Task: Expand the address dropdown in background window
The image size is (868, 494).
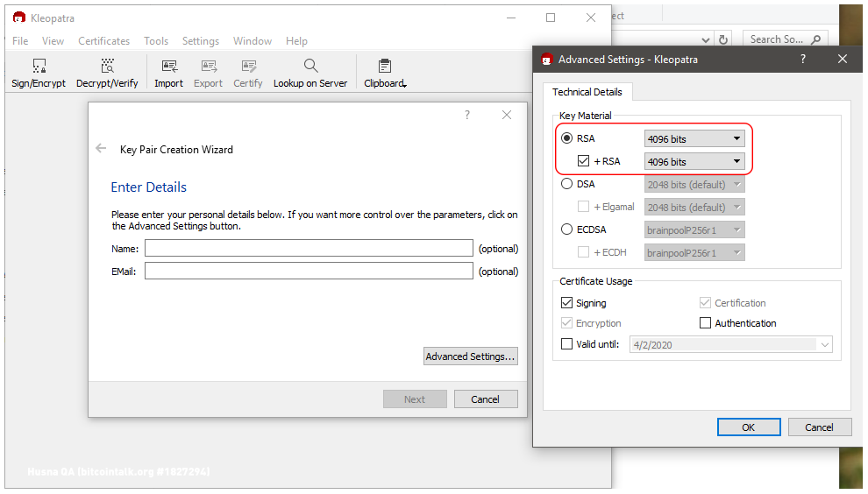Action: coord(705,39)
